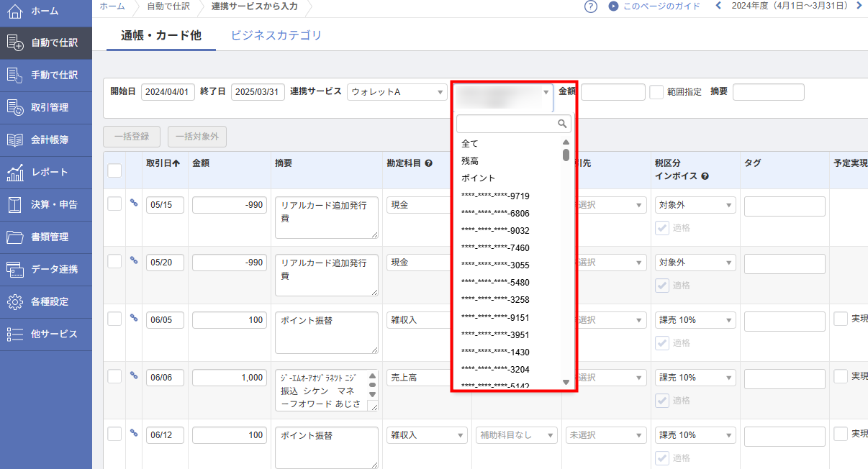Click the link icon on 05/15 row
This screenshot has width=868, height=469.
[x=134, y=203]
